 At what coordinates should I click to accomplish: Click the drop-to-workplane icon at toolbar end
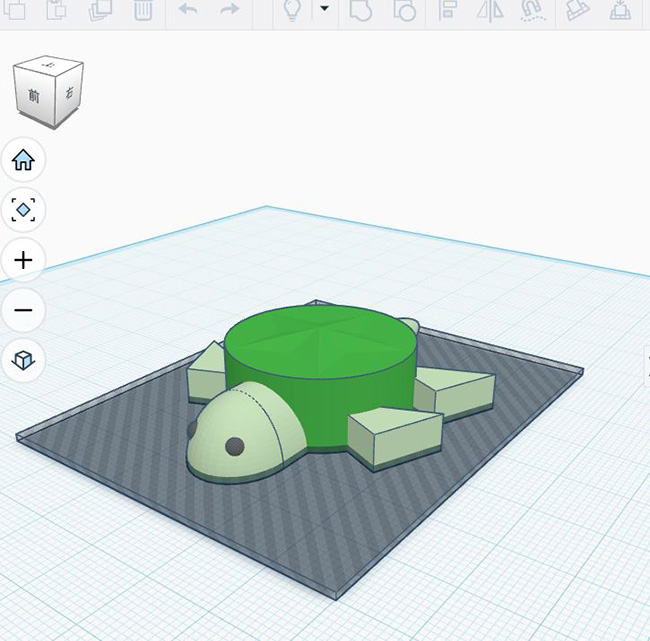click(620, 9)
